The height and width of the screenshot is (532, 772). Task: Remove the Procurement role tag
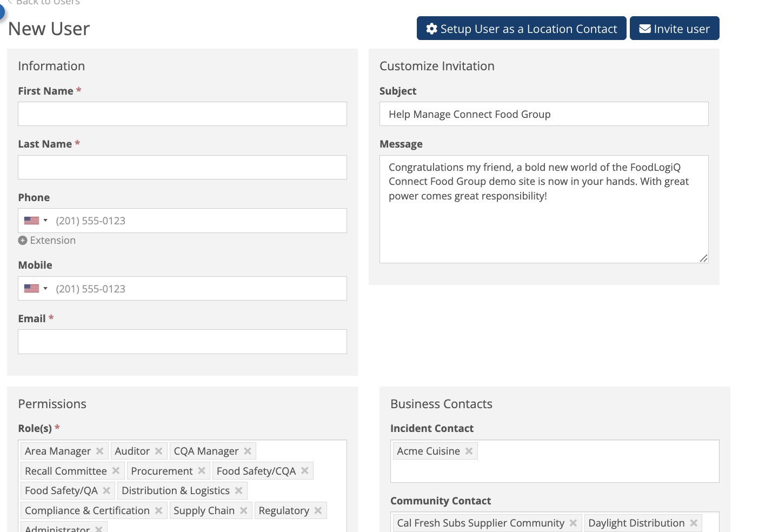click(x=202, y=471)
